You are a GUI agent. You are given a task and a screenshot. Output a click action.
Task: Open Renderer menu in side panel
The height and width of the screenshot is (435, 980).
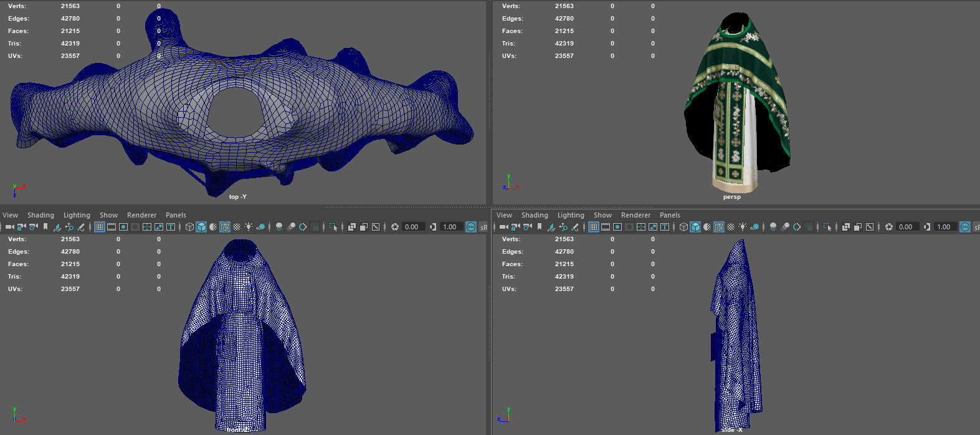[636, 215]
